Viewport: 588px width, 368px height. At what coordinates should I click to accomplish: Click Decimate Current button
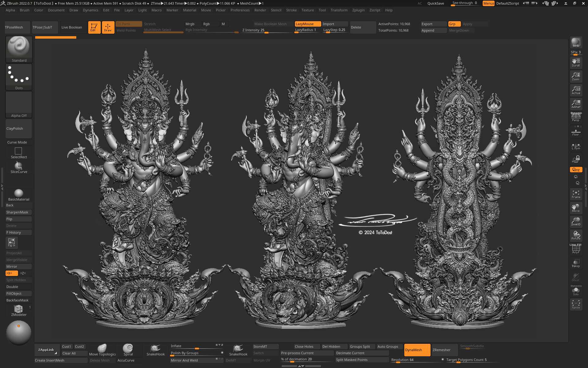362,353
